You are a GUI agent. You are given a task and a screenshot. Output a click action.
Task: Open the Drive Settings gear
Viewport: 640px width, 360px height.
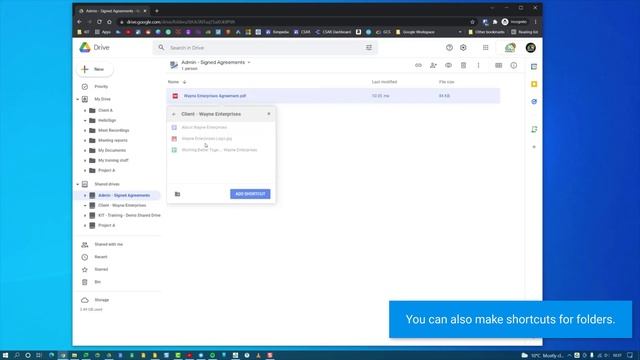coord(463,48)
